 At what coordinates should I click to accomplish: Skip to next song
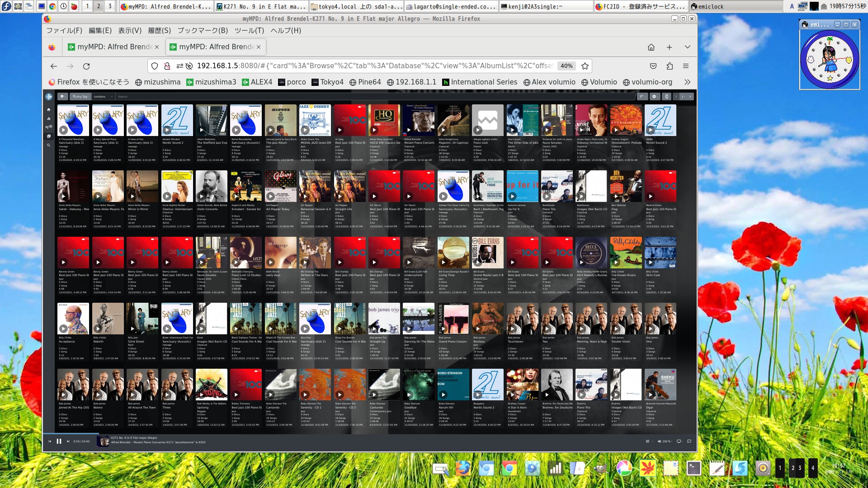coord(68,441)
